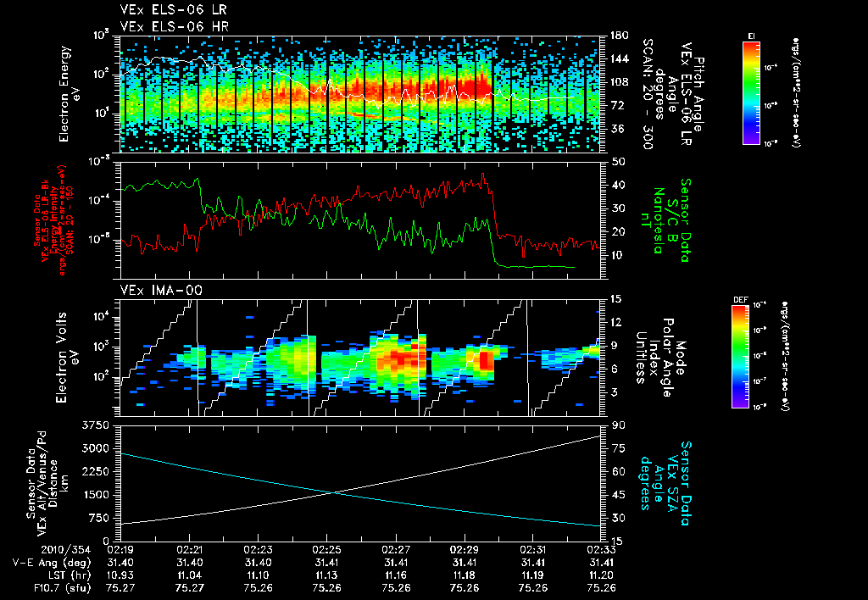This screenshot has height=600, width=868.
Task: Click the 36 pitch angle tick
Action: tap(617, 129)
